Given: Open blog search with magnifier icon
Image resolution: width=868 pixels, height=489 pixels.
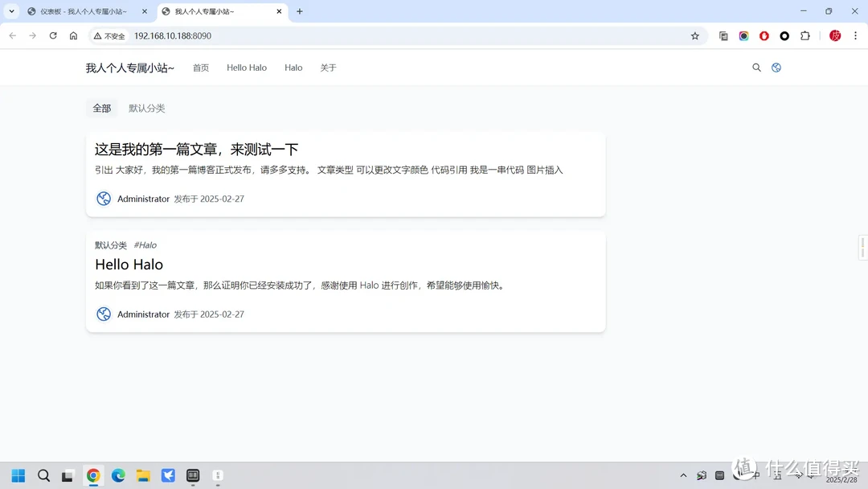Looking at the screenshot, I should click(x=756, y=68).
